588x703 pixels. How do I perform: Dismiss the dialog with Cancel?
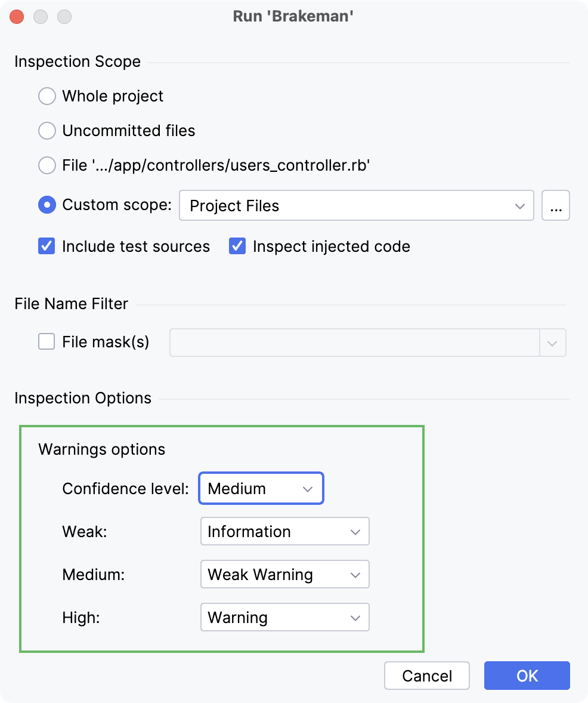[426, 676]
